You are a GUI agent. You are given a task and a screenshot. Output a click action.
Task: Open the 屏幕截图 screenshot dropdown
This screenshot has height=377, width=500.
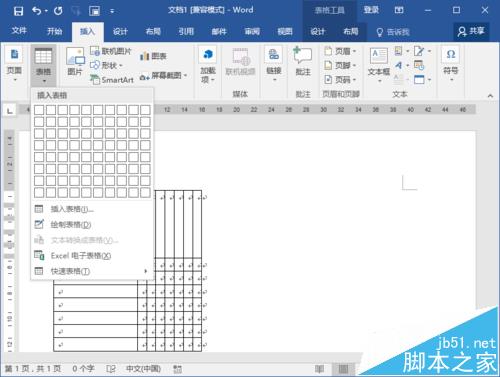pyautogui.click(x=163, y=76)
